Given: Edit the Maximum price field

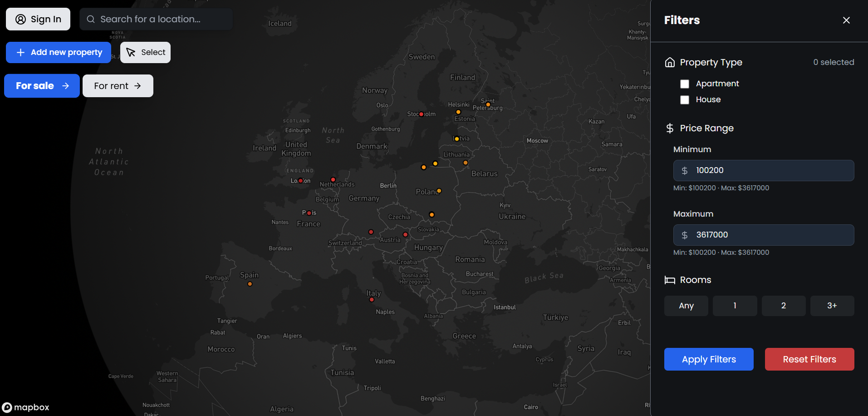Looking at the screenshot, I should pos(764,235).
